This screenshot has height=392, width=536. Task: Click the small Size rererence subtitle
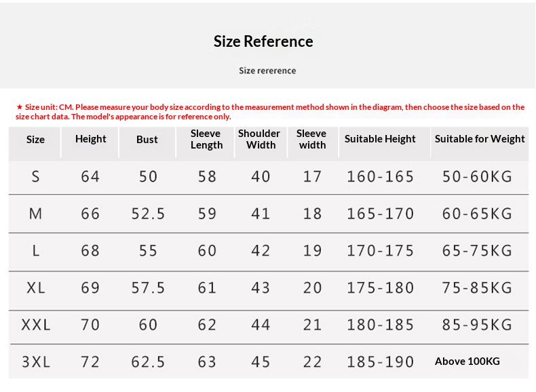tap(267, 71)
